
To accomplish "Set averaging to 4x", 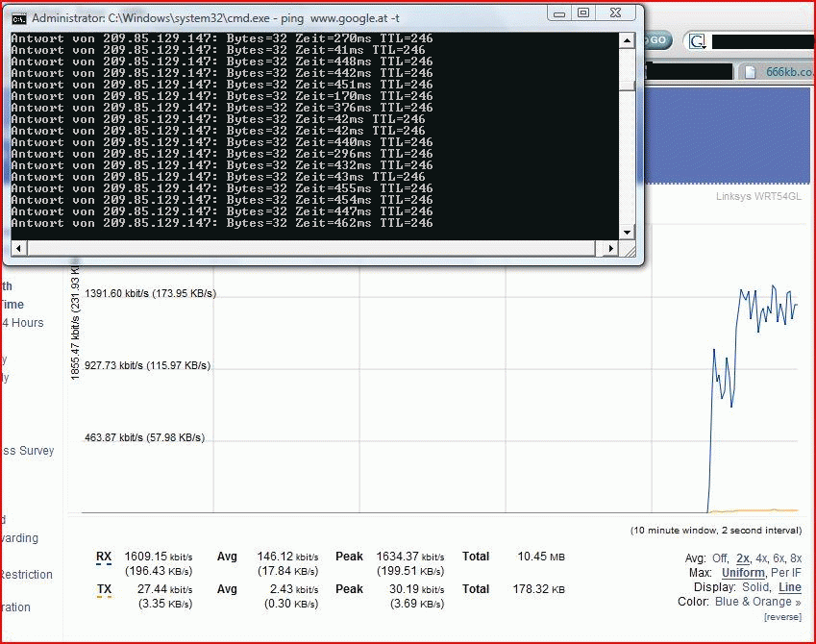I will click(761, 558).
